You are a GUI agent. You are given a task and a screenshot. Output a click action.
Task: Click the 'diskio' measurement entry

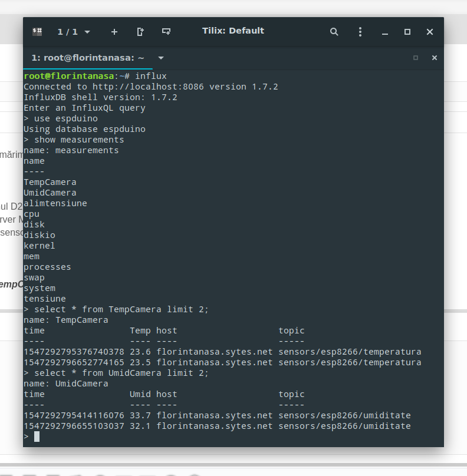click(40, 235)
